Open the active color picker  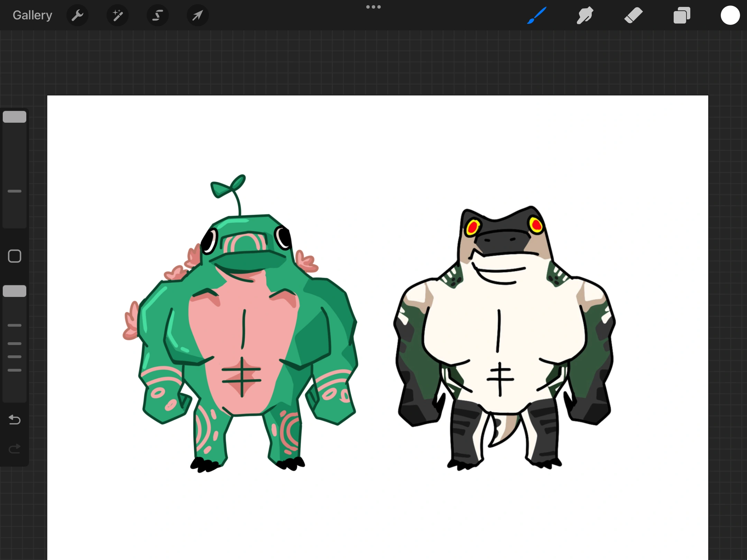[x=730, y=15]
